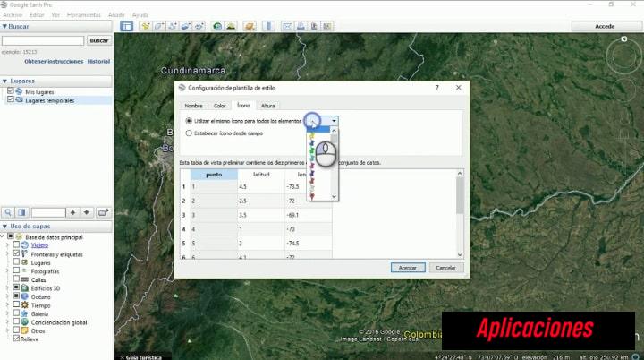The height and width of the screenshot is (360, 644).
Task: Open the Ruler tool in toolbar
Action: 268,26
